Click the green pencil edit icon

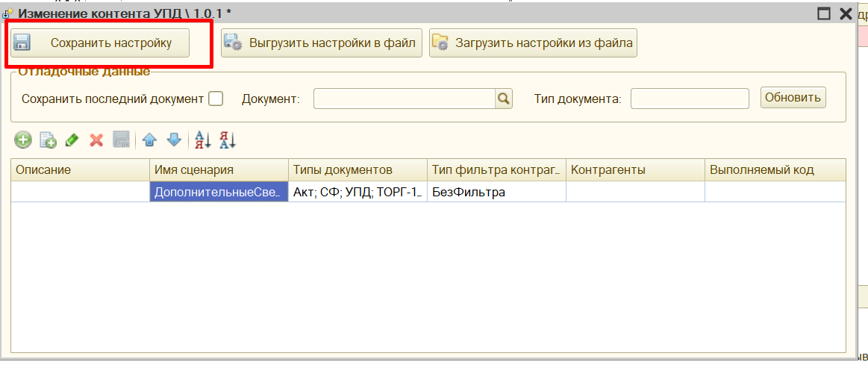(x=72, y=140)
